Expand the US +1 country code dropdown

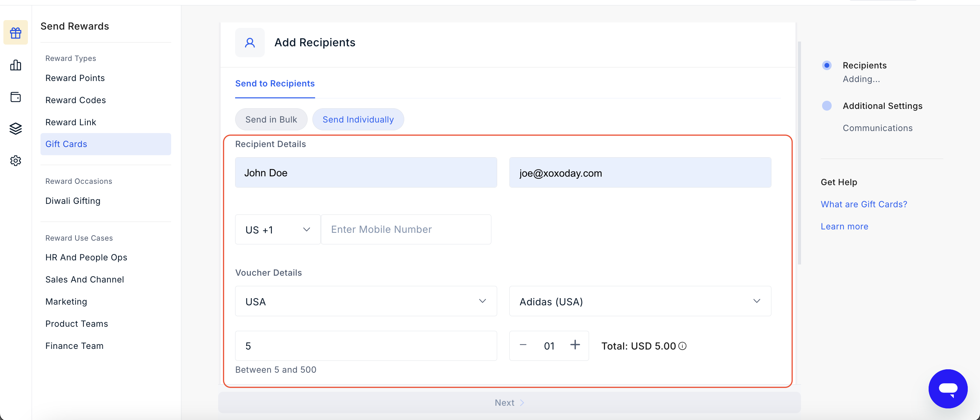[x=278, y=229]
